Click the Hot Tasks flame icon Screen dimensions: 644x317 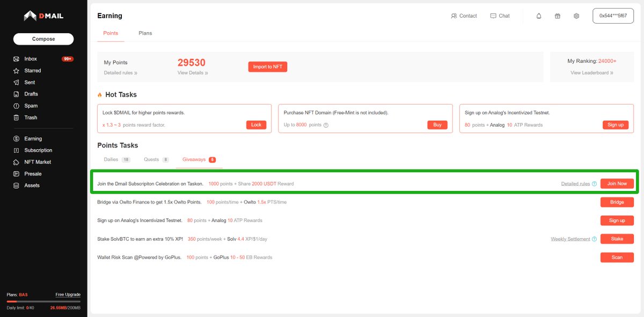tap(100, 95)
